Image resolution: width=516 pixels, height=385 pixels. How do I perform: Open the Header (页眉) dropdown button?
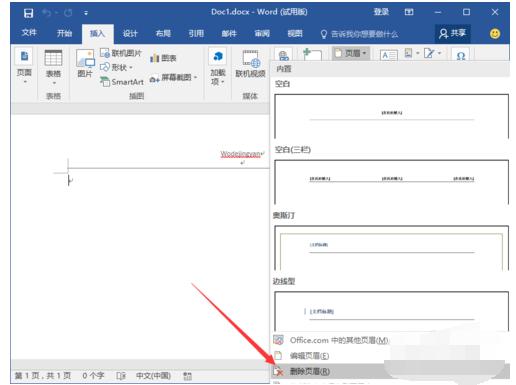pyautogui.click(x=351, y=53)
